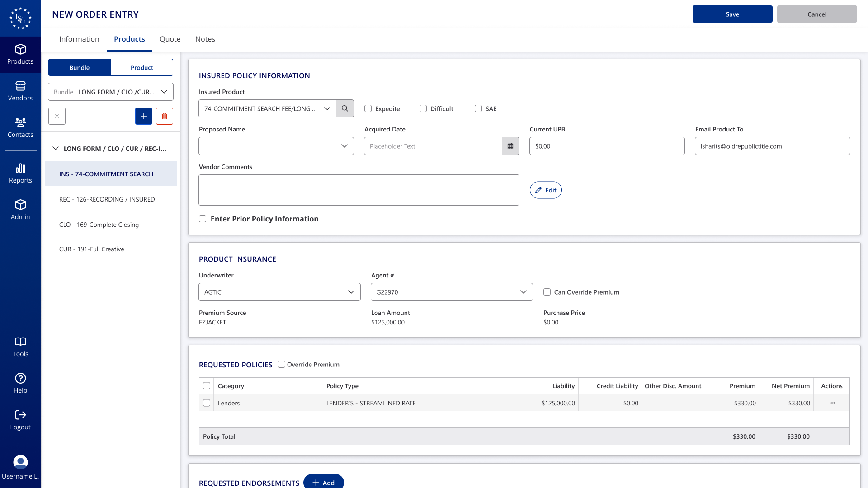Open Tools from the sidebar
This screenshot has height=488, width=868.
tap(20, 347)
